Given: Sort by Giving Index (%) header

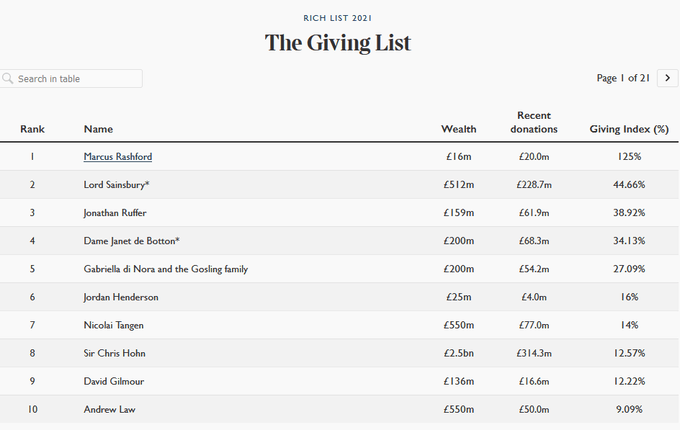Looking at the screenshot, I should (629, 129).
